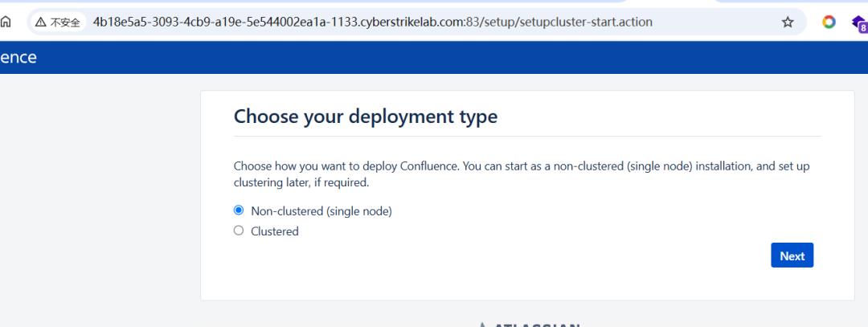This screenshot has height=327, width=868.
Task: Focus the address bar URL text
Action: 373,22
